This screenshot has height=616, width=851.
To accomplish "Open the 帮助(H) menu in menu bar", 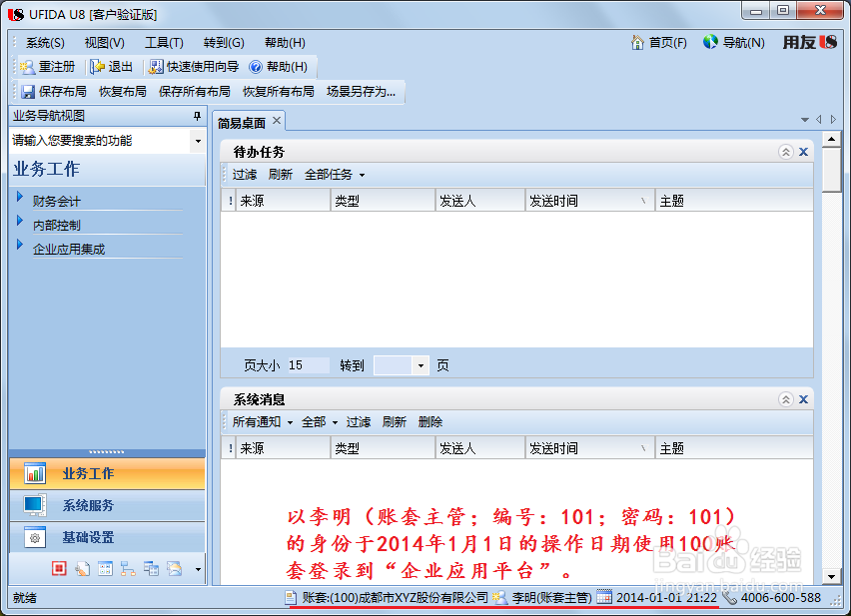I will [285, 43].
